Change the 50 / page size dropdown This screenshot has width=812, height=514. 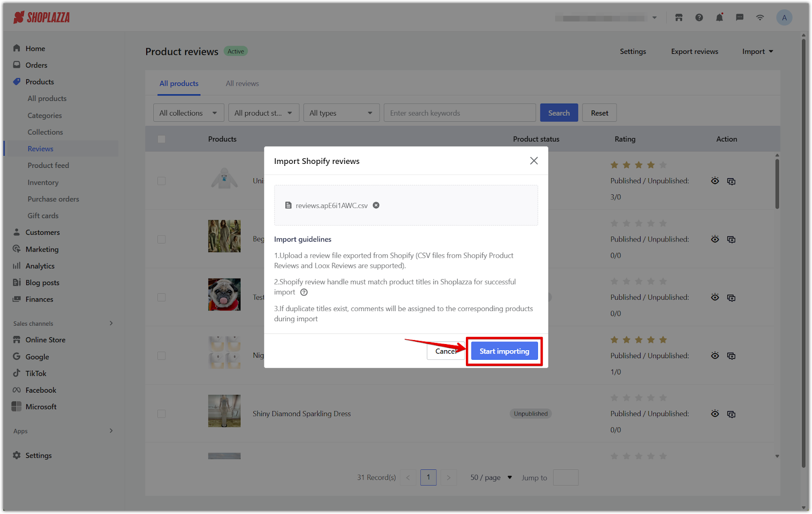(x=491, y=477)
